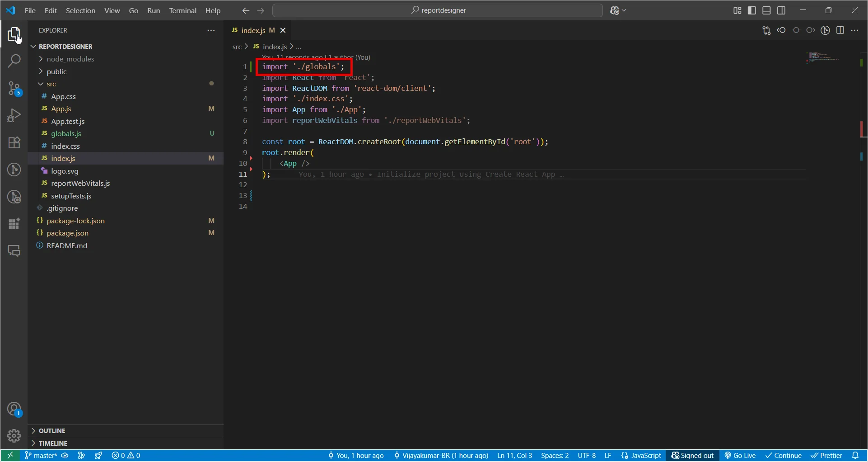Screen dimensions: 868x462
Task: Click the Spaces: 2 indentation setting
Action: click(x=555, y=455)
